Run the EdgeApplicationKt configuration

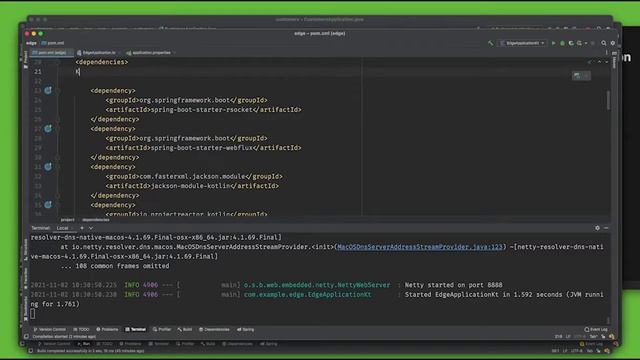pyautogui.click(x=553, y=43)
